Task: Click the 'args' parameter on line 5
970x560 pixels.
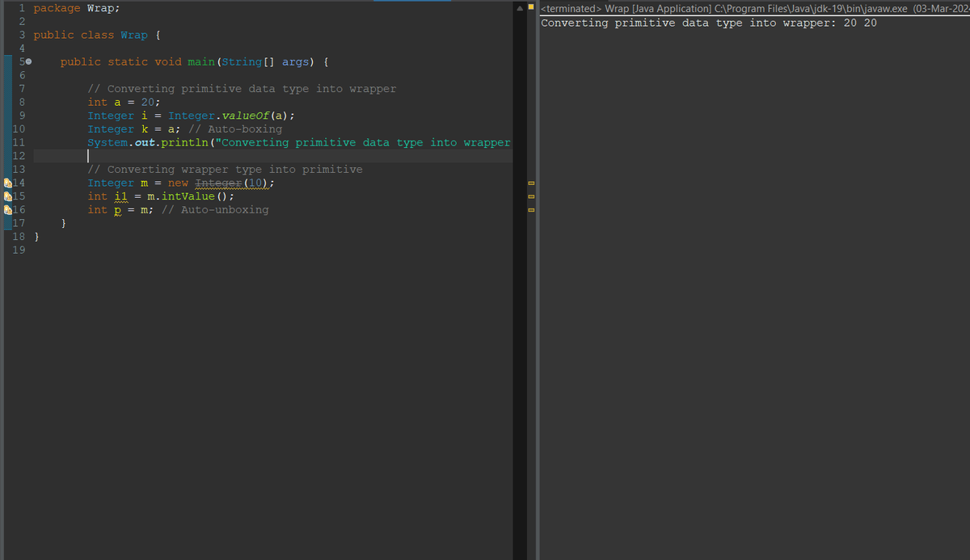Action: (x=296, y=62)
